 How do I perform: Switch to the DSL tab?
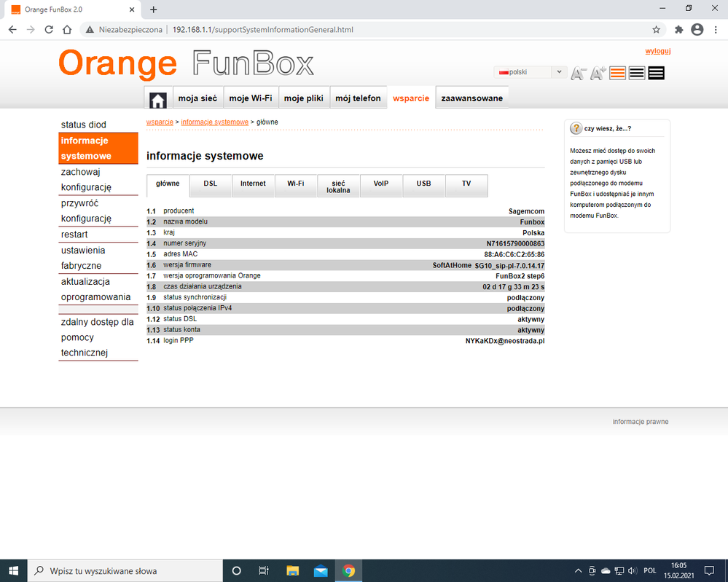click(211, 184)
